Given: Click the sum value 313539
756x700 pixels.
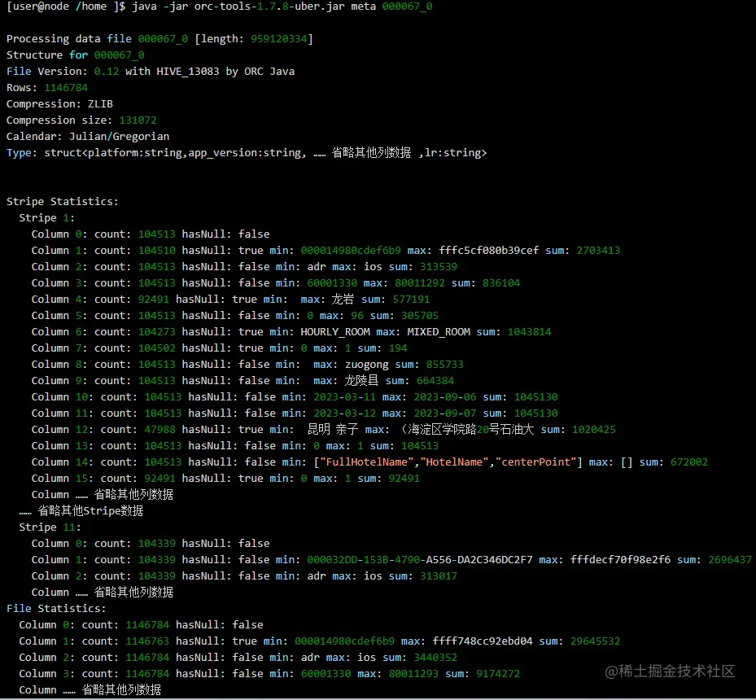Looking at the screenshot, I should tap(439, 267).
